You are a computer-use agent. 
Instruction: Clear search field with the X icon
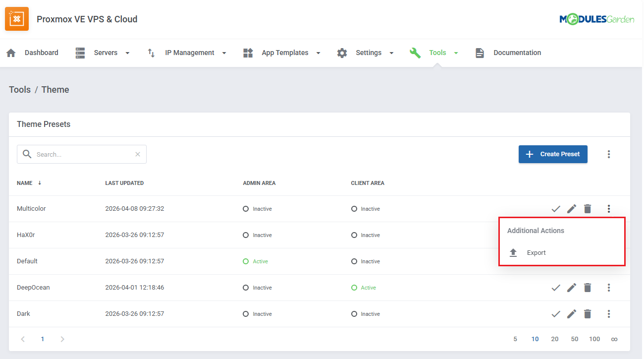(x=138, y=154)
